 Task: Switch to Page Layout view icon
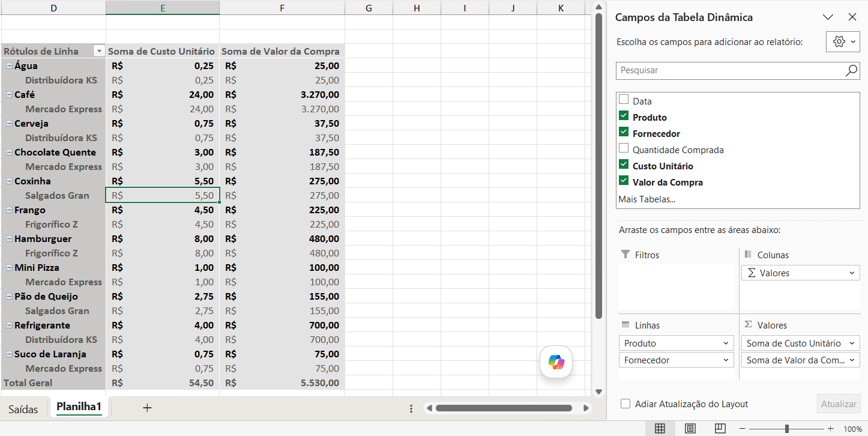pos(690,429)
